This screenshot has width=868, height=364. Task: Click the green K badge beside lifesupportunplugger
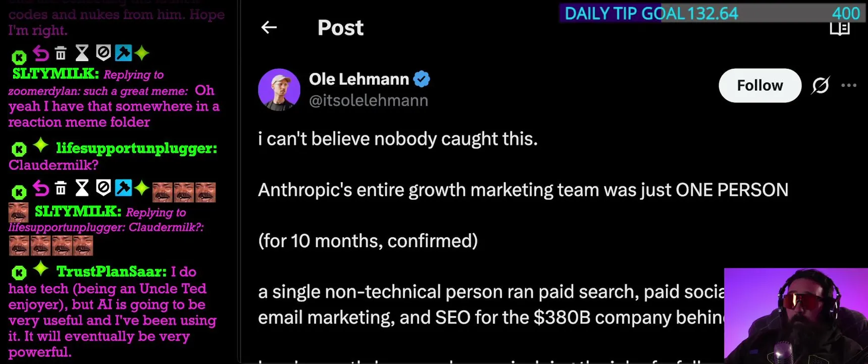[19, 149]
